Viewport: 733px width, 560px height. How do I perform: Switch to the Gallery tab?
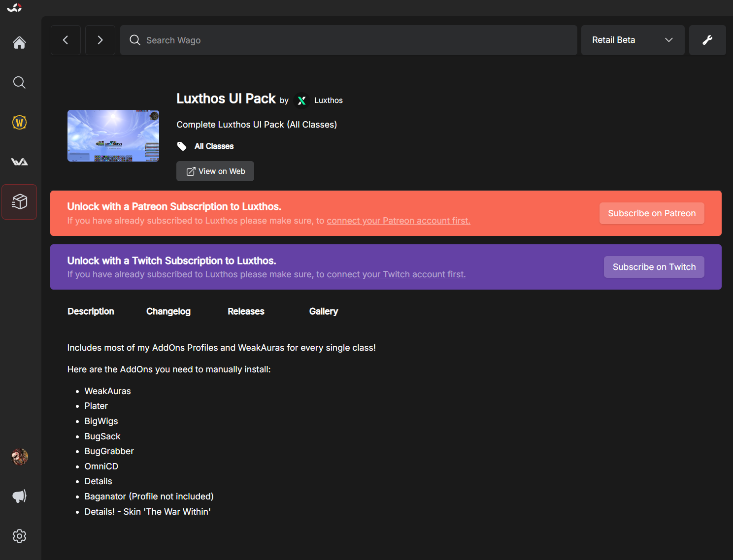pyautogui.click(x=324, y=311)
